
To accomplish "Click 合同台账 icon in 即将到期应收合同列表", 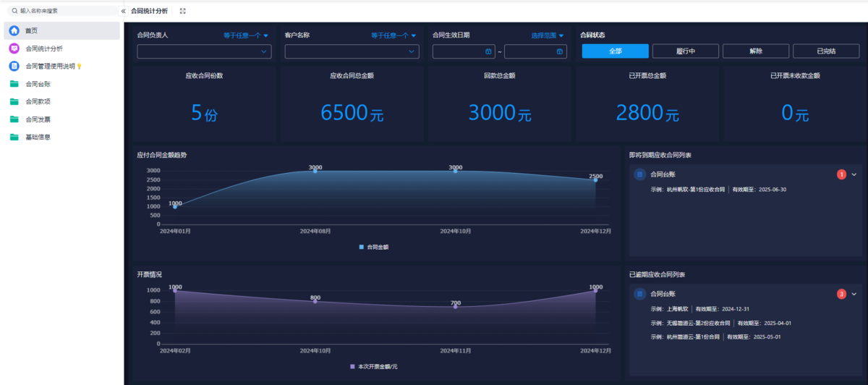I will click(x=639, y=174).
